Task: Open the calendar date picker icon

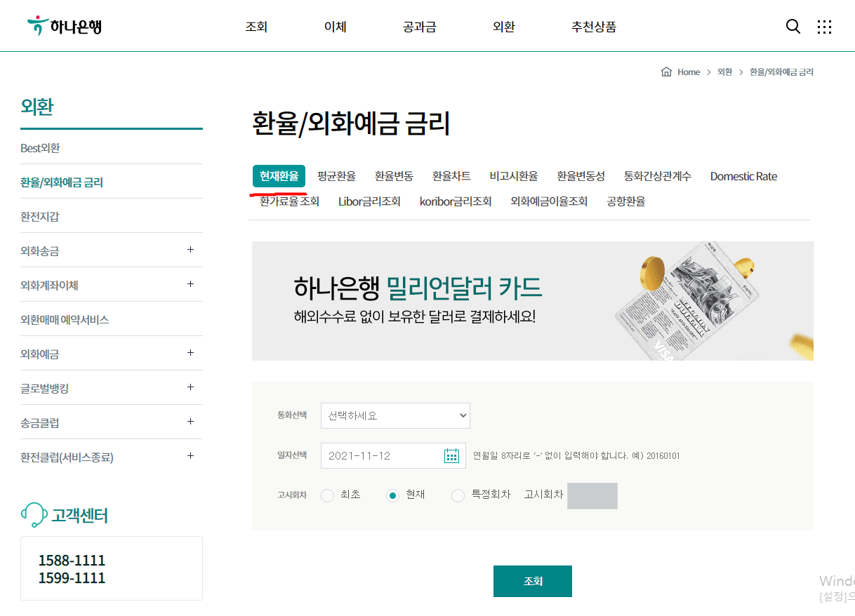Action: click(x=451, y=456)
